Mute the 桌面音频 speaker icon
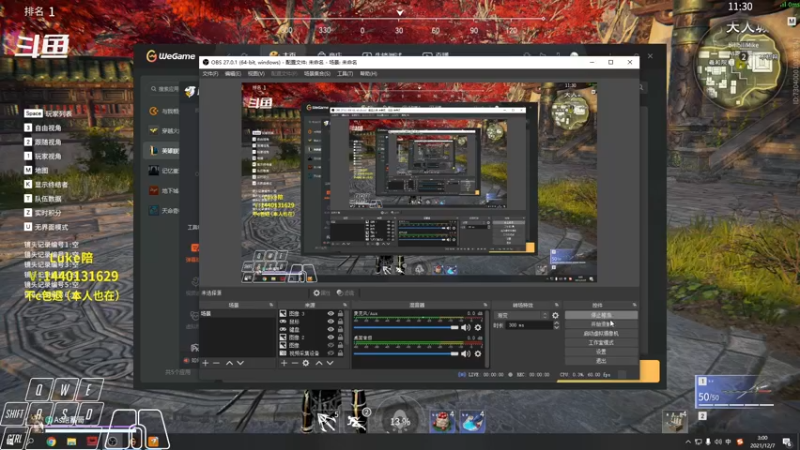 coord(466,354)
